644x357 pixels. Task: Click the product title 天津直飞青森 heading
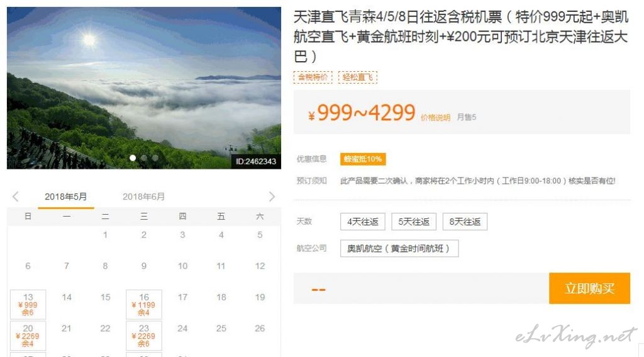pyautogui.click(x=461, y=37)
